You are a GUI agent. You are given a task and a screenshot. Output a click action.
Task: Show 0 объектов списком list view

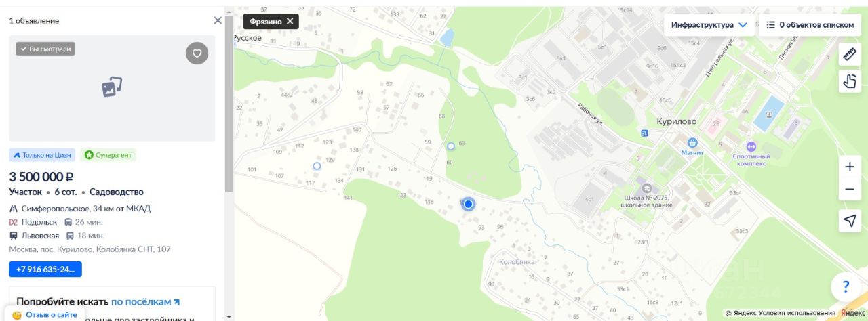(x=810, y=25)
